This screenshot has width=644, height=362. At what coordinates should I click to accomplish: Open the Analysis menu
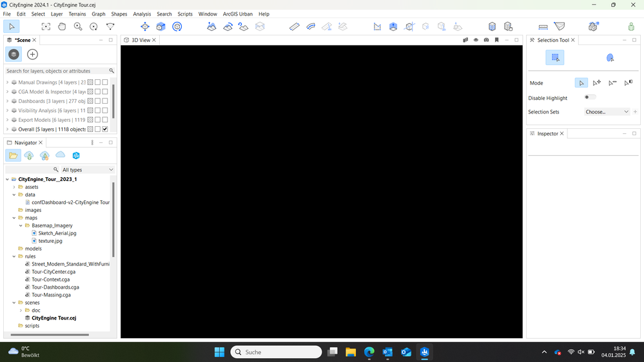pos(142,14)
